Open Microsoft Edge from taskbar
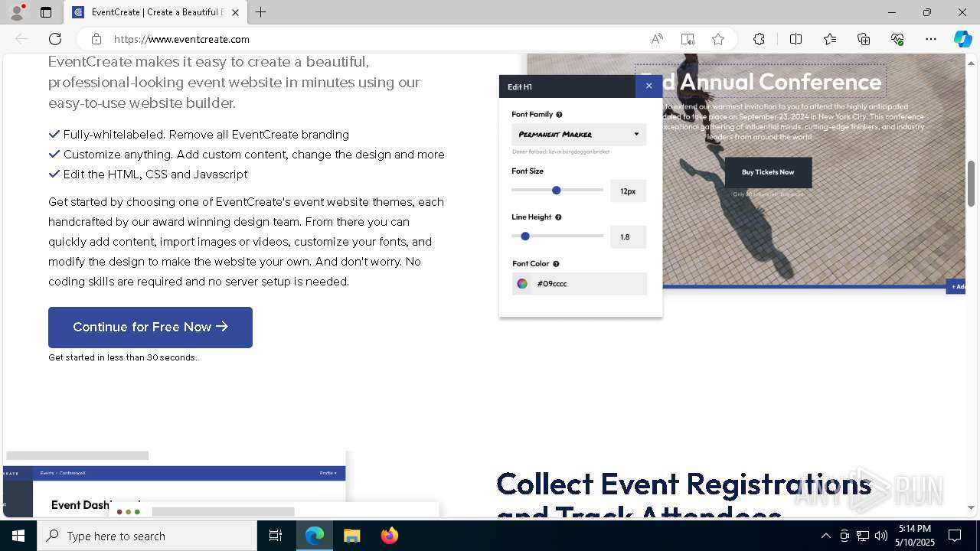 pos(315,536)
